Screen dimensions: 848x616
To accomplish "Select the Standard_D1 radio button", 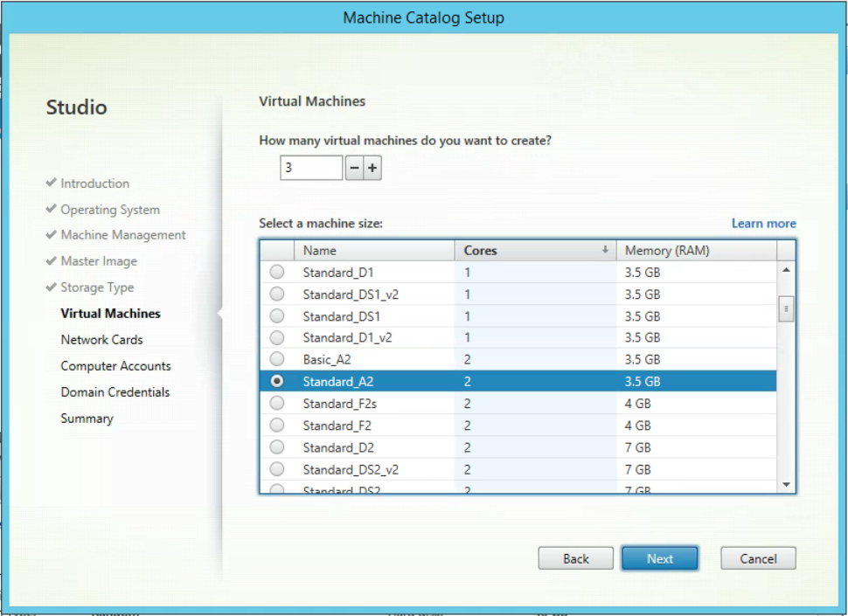I will pyautogui.click(x=277, y=272).
